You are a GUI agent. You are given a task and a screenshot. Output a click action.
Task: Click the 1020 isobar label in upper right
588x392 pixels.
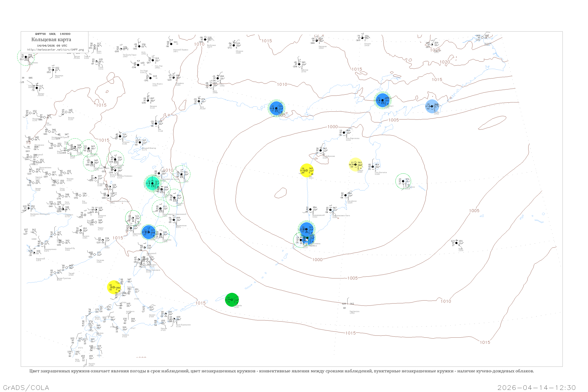click(445, 62)
